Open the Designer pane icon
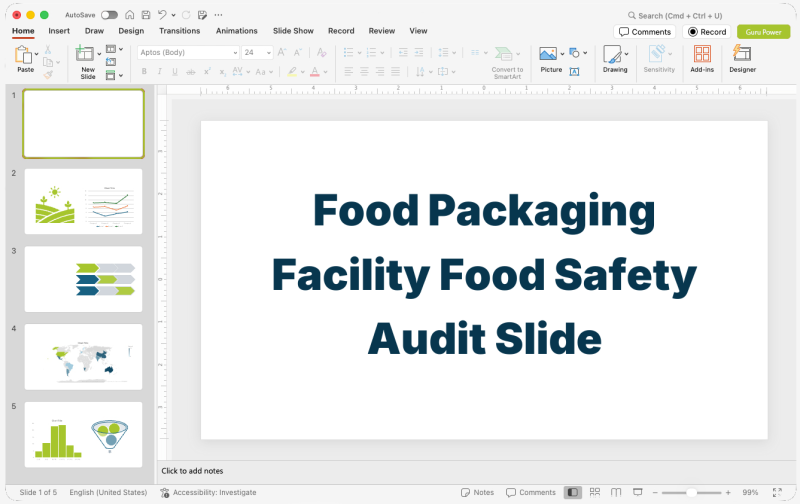The width and height of the screenshot is (800, 504). tap(742, 53)
